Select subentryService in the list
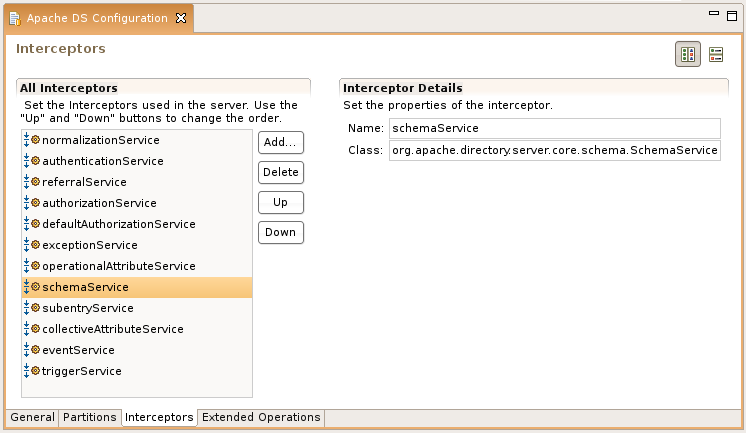 (x=87, y=308)
